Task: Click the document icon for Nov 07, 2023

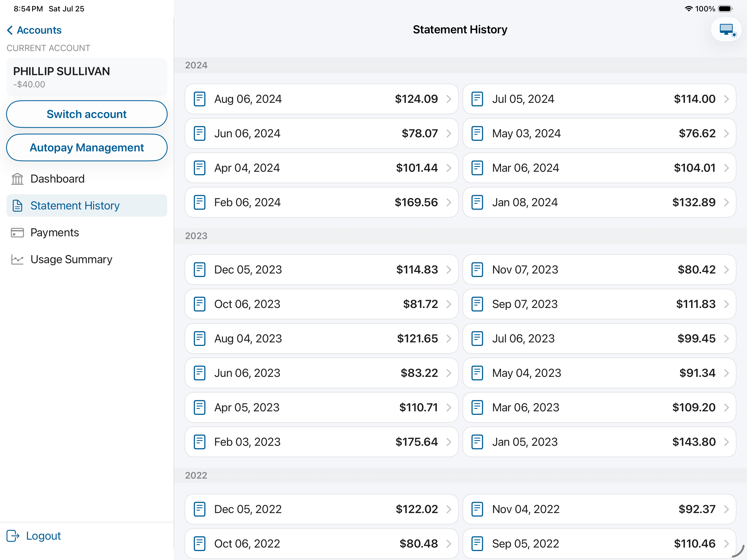Action: 477,270
